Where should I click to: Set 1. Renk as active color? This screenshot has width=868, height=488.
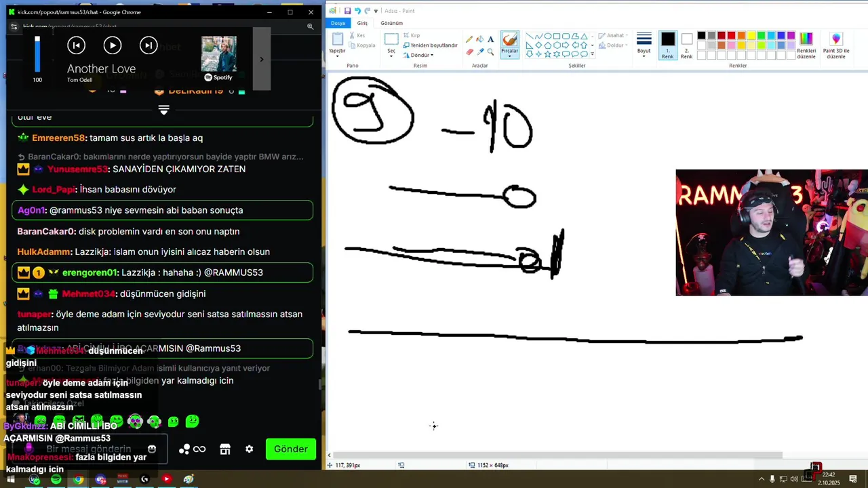668,45
